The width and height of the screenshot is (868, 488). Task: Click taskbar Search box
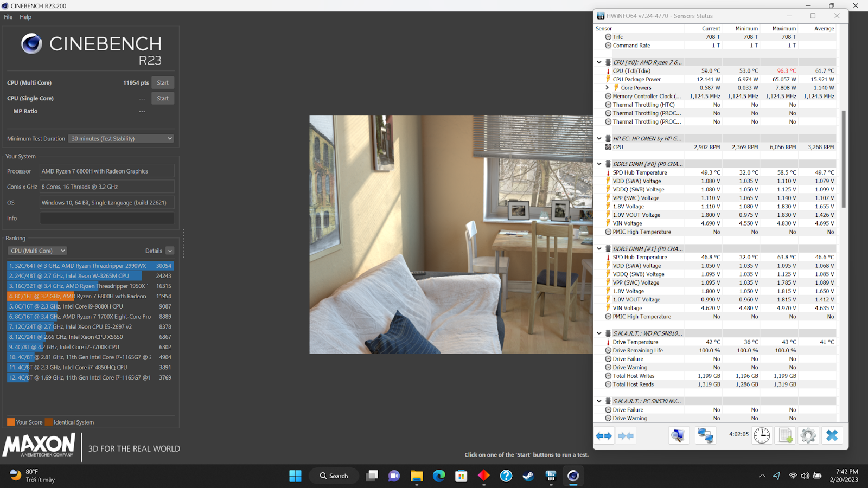click(x=334, y=476)
